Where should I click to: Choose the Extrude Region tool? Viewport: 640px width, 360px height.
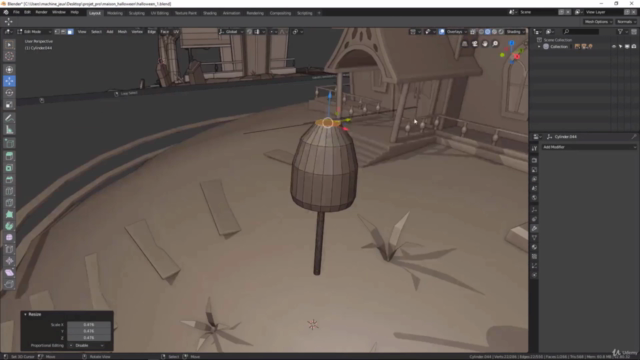pos(9,156)
